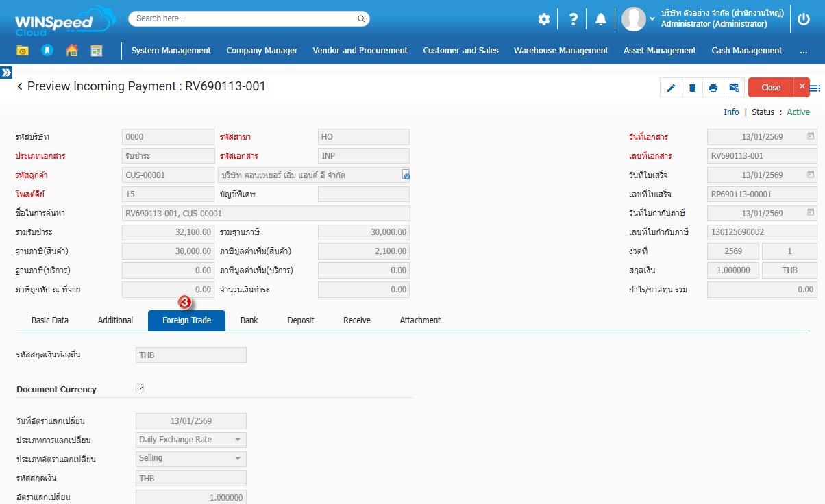Open the home icon in toolbar
The width and height of the screenshot is (825, 504).
click(x=71, y=50)
